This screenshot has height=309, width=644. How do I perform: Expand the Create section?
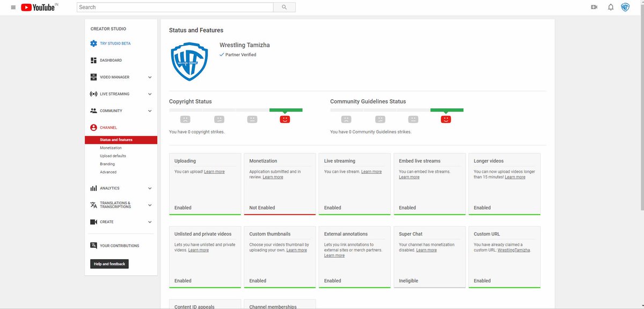coord(150,222)
